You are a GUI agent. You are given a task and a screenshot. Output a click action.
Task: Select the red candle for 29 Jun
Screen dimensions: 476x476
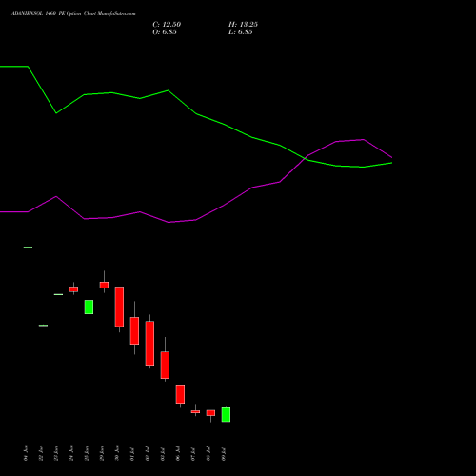tap(104, 285)
